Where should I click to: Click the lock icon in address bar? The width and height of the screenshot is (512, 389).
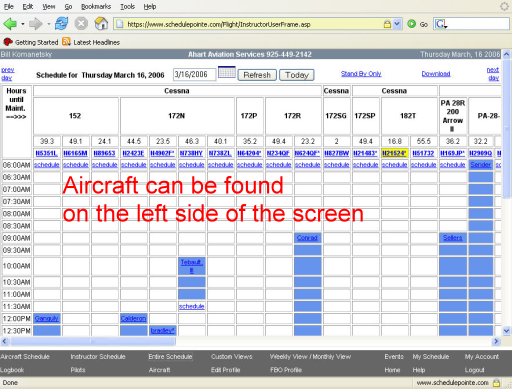(x=387, y=24)
